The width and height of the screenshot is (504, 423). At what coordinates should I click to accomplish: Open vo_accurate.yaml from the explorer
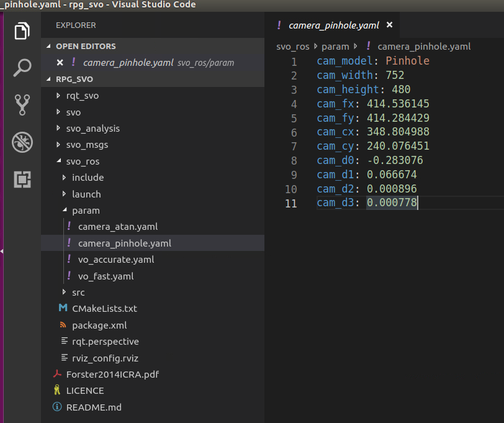pos(116,260)
